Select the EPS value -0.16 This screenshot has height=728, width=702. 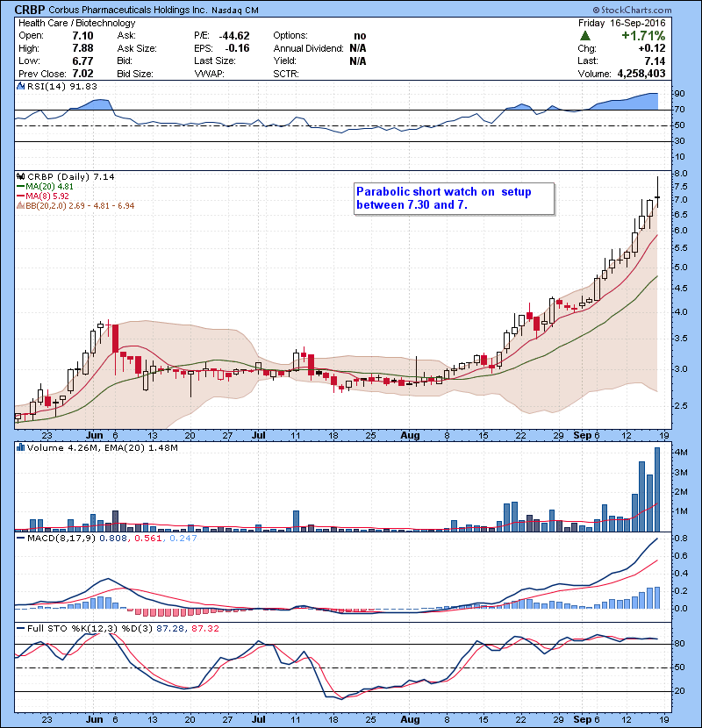(x=238, y=48)
